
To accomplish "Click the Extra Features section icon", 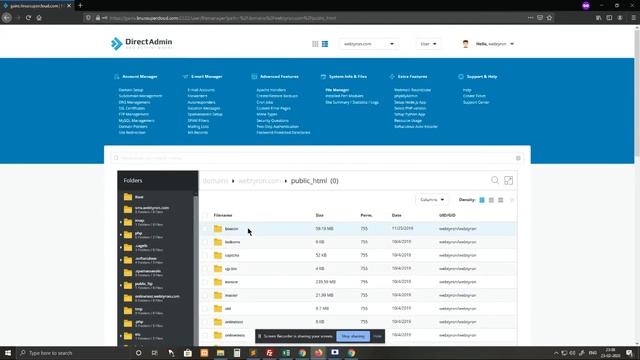I will pos(392,76).
